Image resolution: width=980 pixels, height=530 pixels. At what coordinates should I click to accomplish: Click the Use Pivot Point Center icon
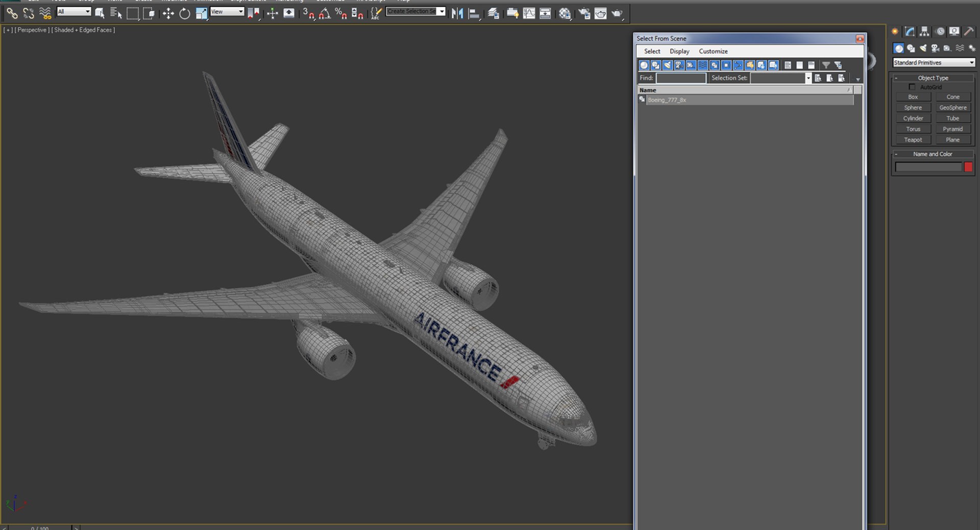[254, 13]
